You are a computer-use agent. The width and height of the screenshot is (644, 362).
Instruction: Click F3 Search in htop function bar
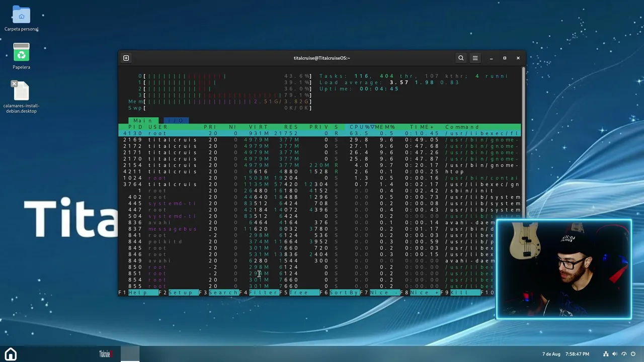click(x=219, y=293)
